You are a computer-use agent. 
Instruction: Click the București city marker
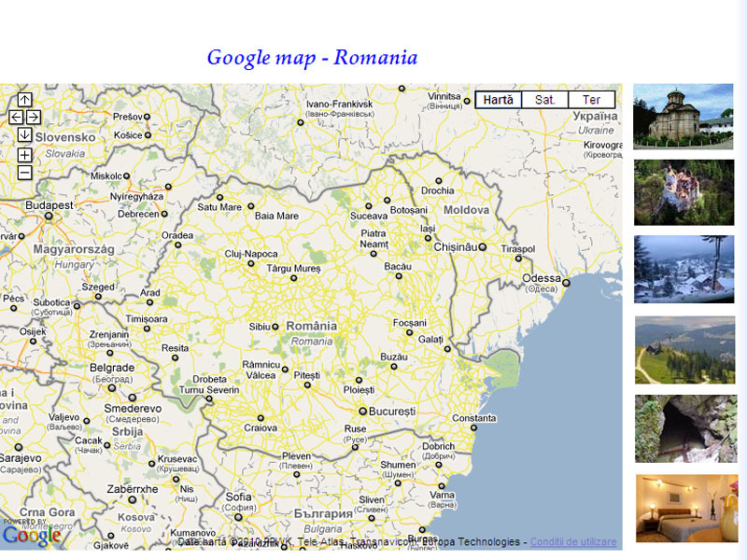coord(362,411)
